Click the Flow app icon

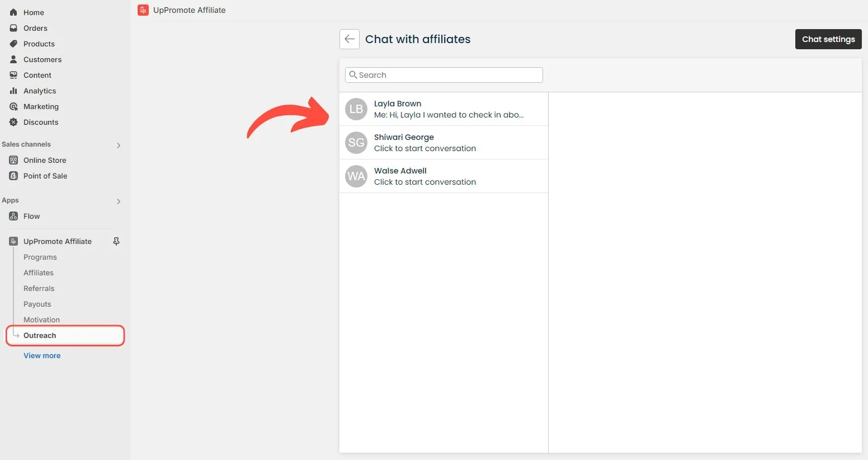pos(13,216)
